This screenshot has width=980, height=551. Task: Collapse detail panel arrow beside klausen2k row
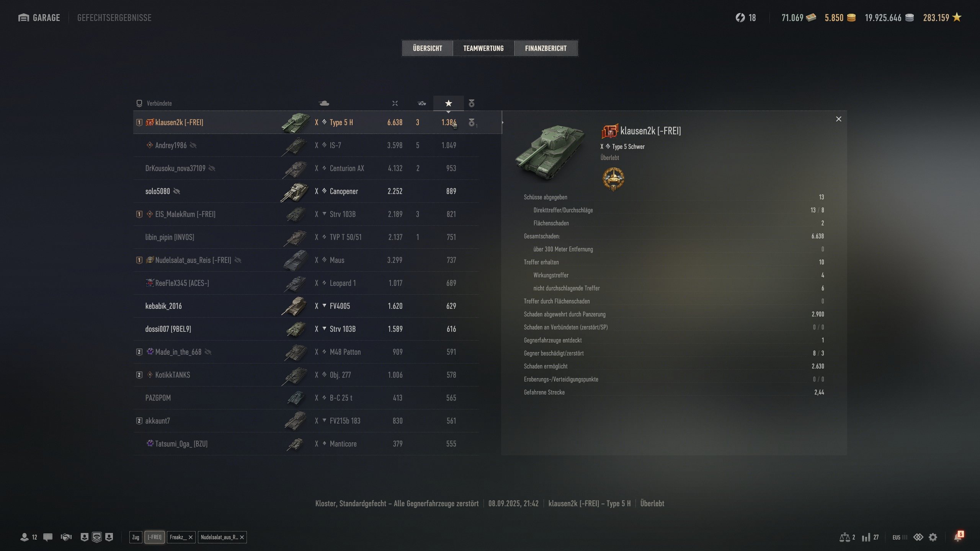pyautogui.click(x=502, y=122)
